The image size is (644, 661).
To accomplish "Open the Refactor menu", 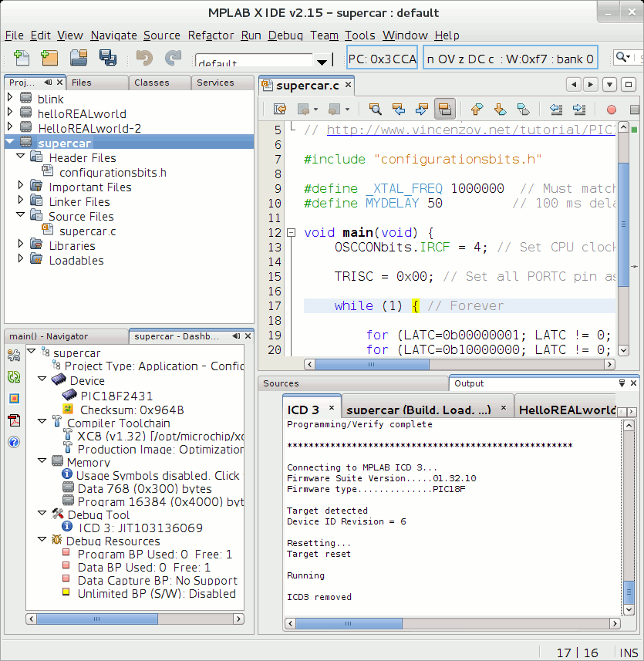I will pos(211,35).
